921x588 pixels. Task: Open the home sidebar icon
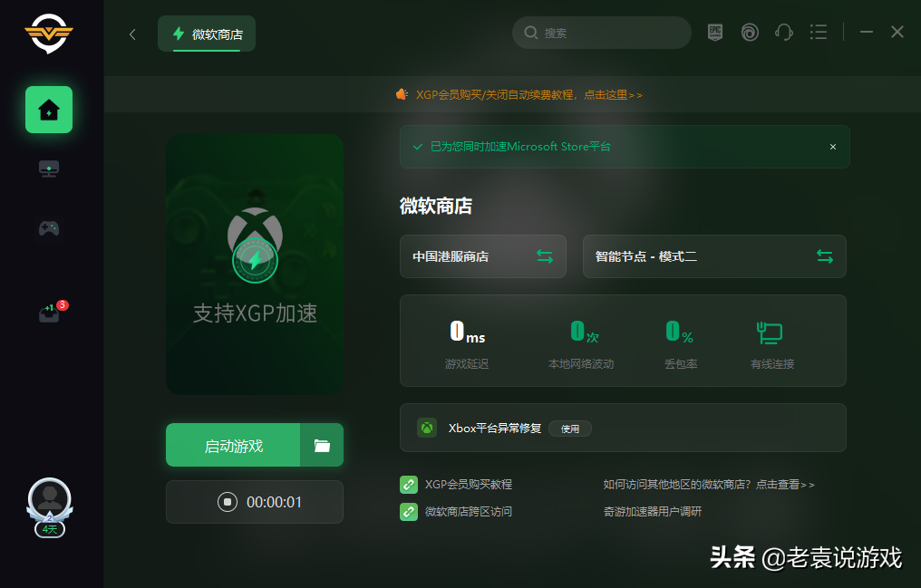click(x=49, y=110)
